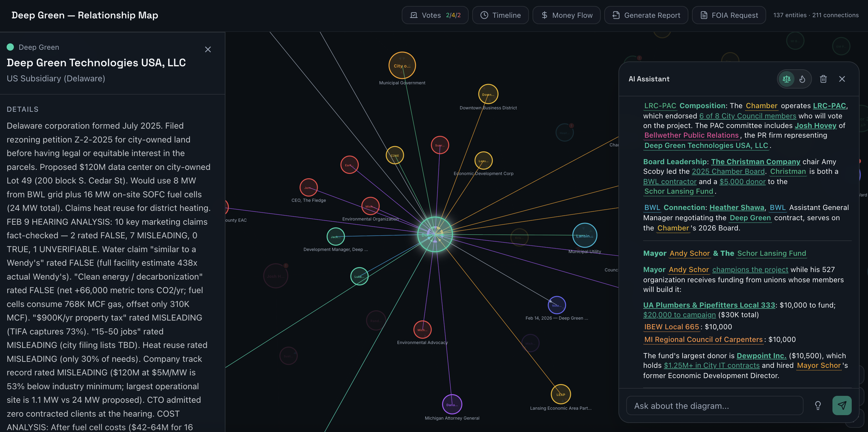Click the clock icon in the Timeline button

tap(484, 15)
